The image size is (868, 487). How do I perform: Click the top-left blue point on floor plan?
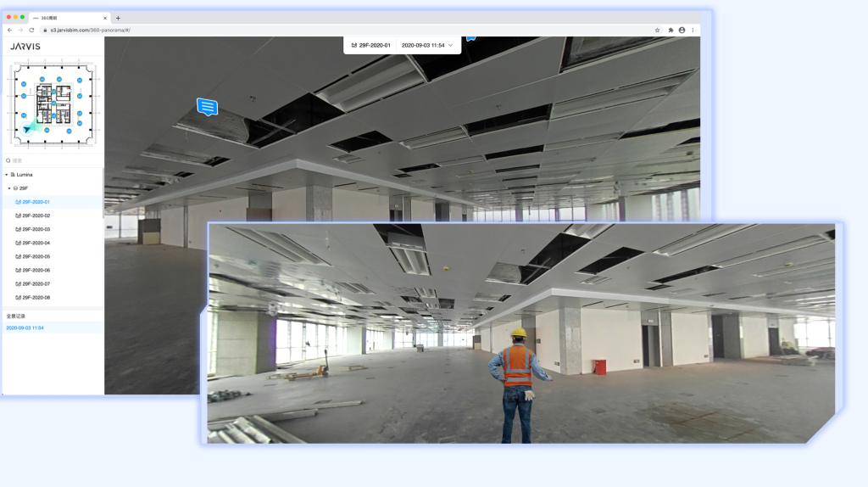click(x=24, y=84)
